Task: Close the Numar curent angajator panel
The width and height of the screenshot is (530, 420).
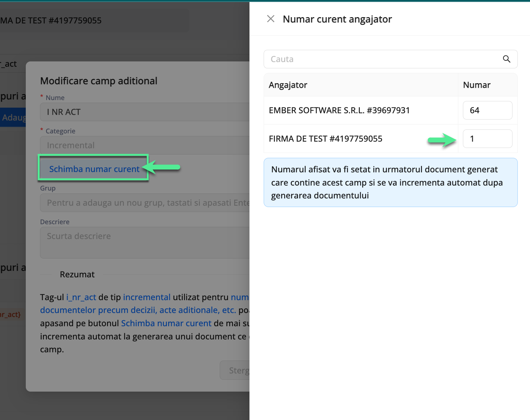Action: click(x=271, y=19)
